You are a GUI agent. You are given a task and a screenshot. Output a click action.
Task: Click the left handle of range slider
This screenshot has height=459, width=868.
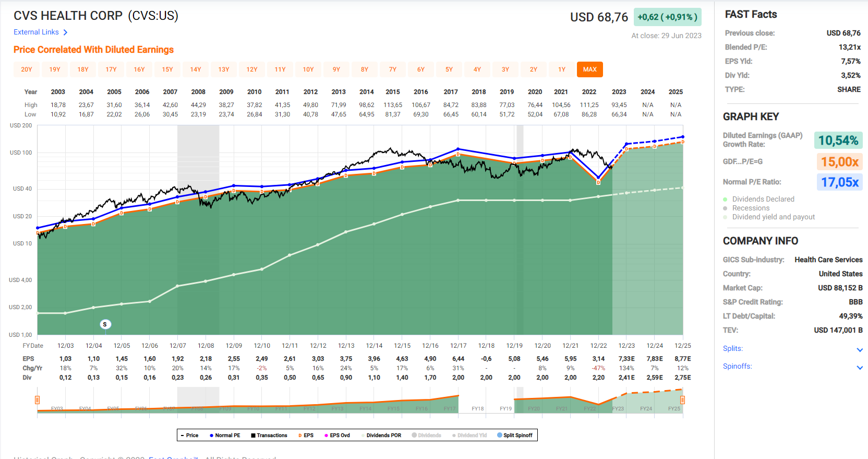click(x=38, y=400)
